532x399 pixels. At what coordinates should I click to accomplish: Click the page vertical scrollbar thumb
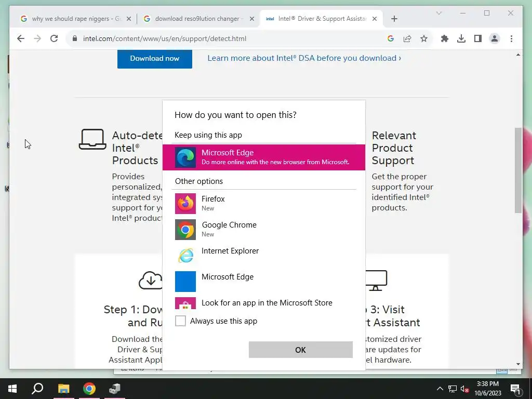click(518, 170)
